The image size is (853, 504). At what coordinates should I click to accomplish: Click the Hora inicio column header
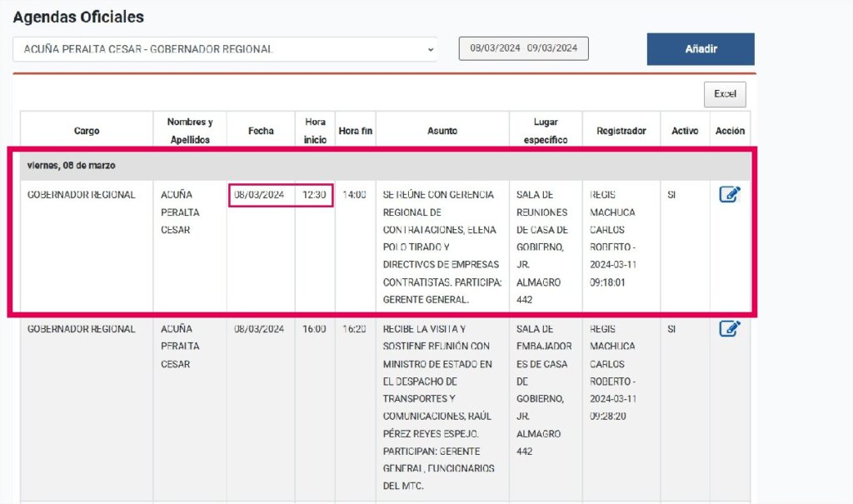[x=315, y=131]
